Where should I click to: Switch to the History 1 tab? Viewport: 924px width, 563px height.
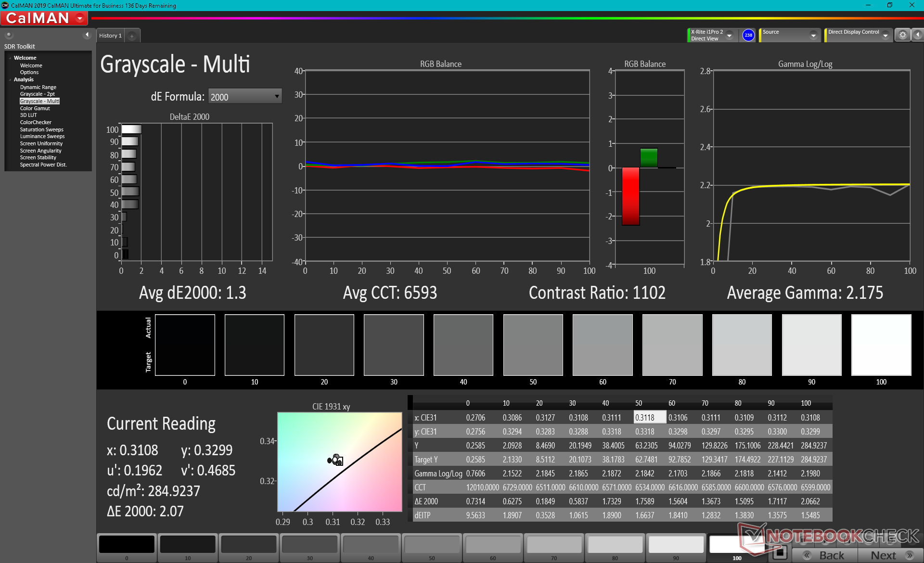tap(110, 36)
